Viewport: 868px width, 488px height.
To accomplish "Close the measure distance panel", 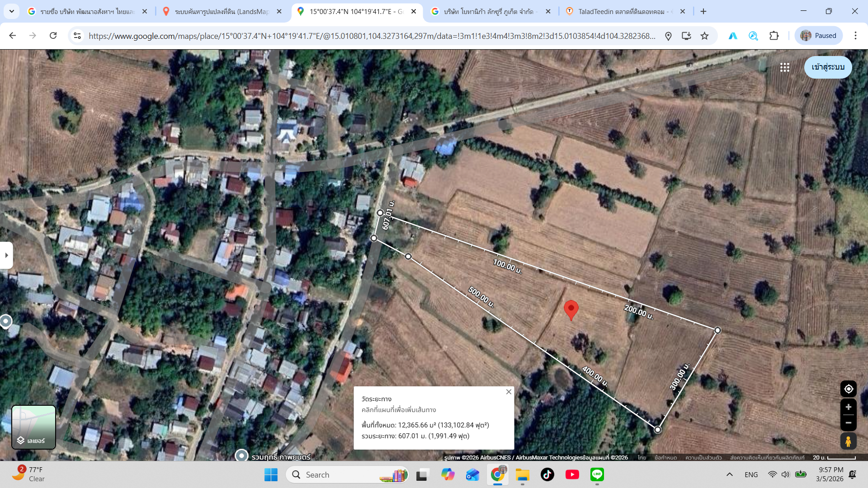I will coord(509,392).
